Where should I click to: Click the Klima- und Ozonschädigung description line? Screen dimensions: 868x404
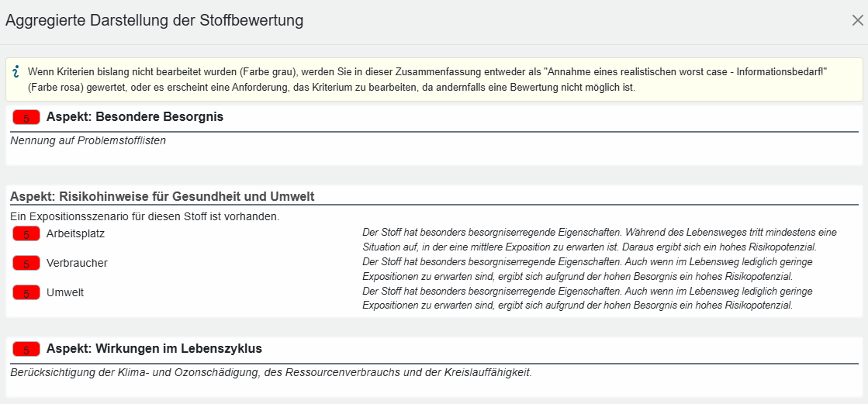point(271,372)
